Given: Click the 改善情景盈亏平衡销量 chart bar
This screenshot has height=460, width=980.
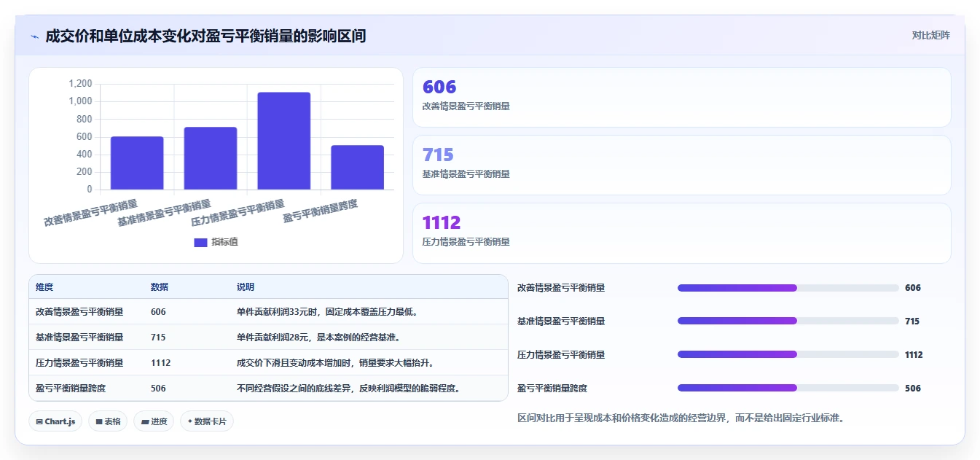Looking at the screenshot, I should (137, 163).
